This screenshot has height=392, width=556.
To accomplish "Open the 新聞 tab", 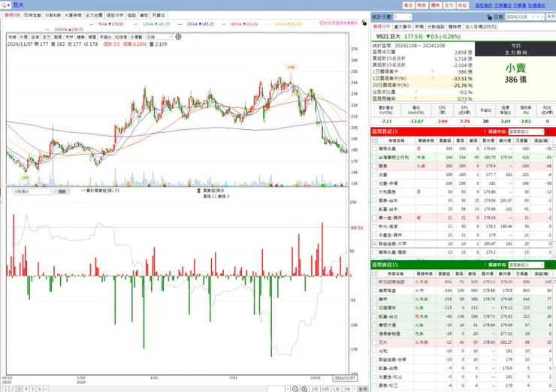I will (419, 26).
